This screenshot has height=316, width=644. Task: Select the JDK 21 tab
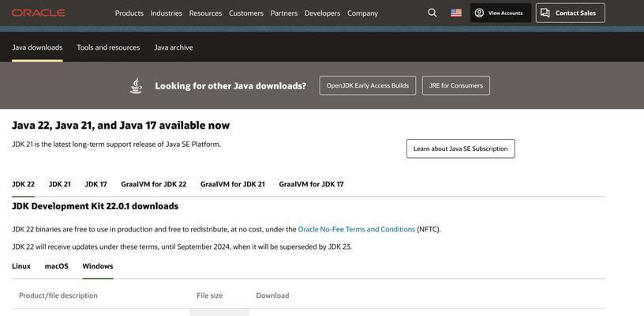(59, 185)
